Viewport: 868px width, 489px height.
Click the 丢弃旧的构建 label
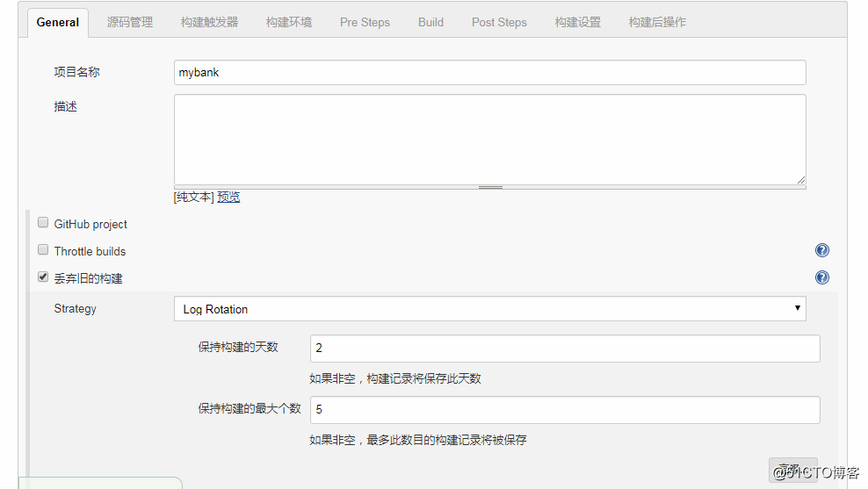pos(88,278)
